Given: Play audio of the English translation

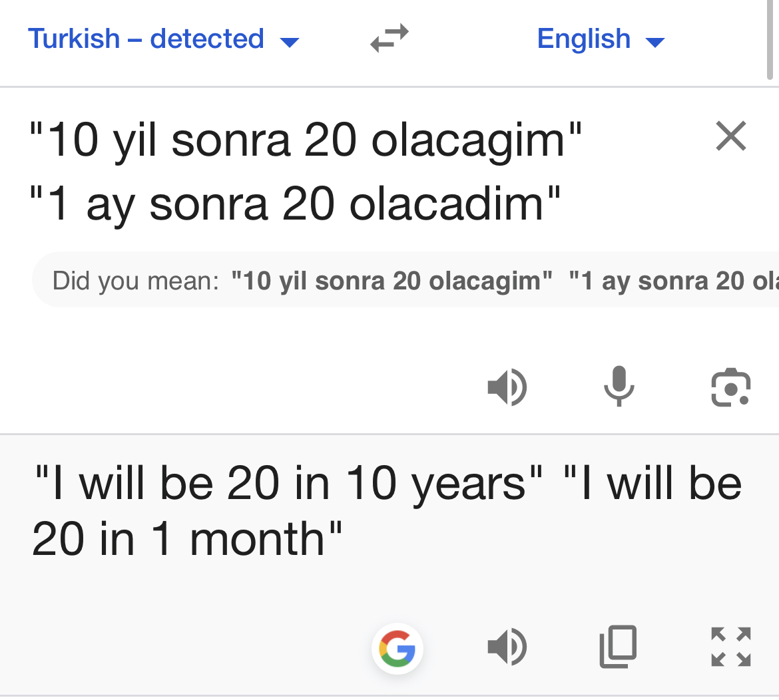Looking at the screenshot, I should pyautogui.click(x=507, y=647).
